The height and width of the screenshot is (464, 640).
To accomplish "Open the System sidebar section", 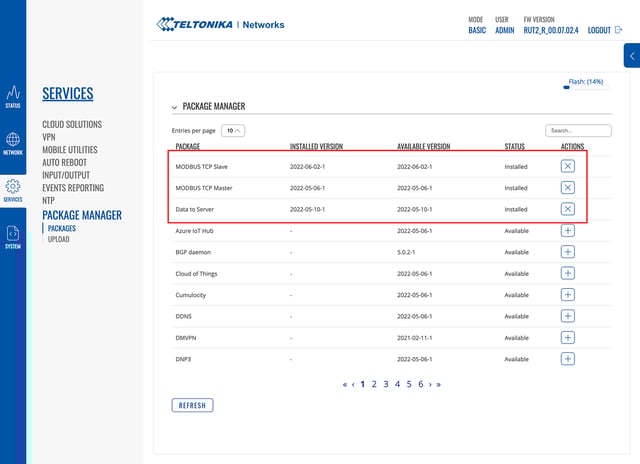I will (x=13, y=238).
